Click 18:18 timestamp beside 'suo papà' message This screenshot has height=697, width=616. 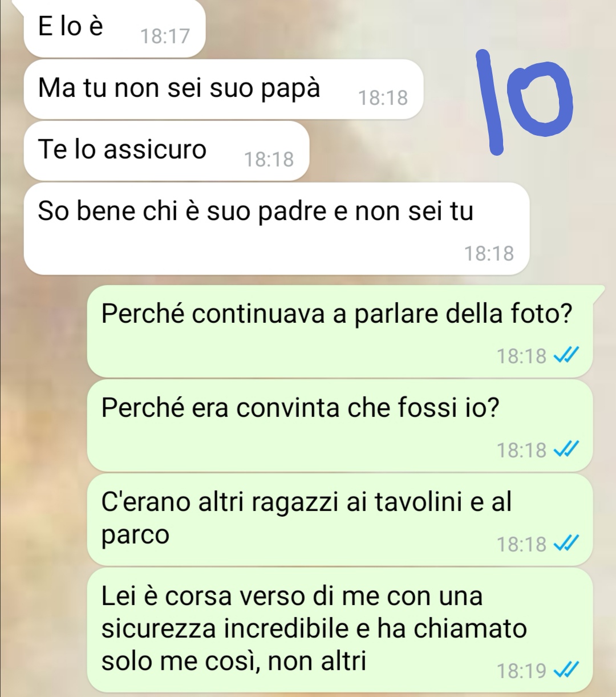[x=383, y=98]
